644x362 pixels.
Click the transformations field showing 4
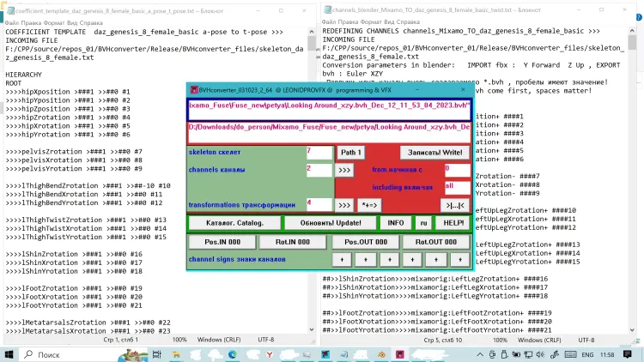click(x=319, y=205)
